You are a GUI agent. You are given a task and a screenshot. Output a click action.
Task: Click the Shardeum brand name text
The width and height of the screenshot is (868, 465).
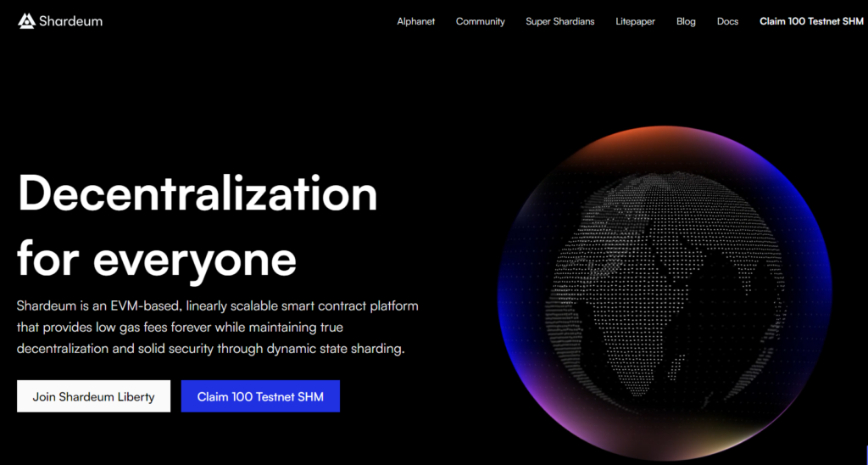tap(71, 21)
